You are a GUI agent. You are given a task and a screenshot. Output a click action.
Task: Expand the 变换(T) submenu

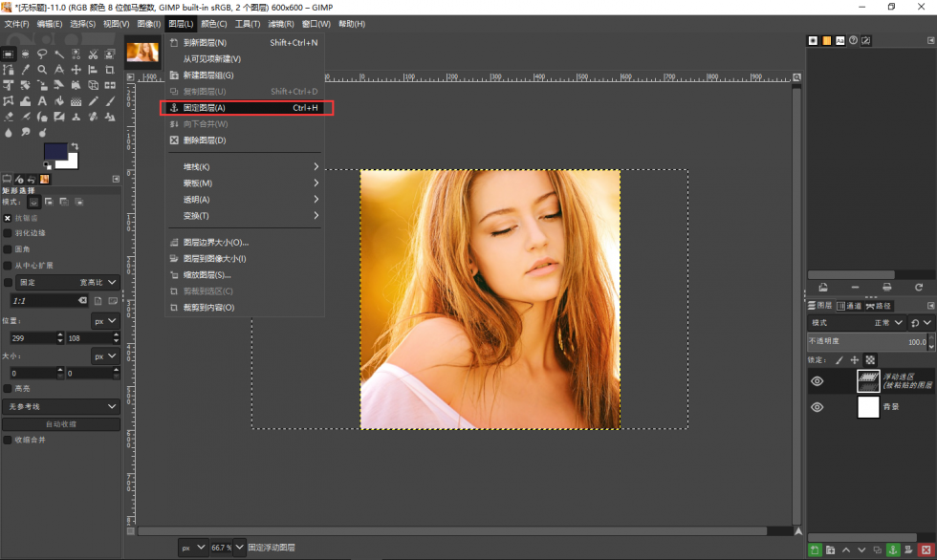pos(245,216)
